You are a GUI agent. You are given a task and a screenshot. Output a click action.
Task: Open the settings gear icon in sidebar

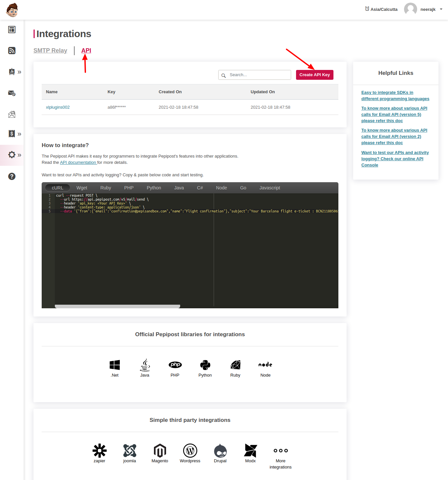pos(12,155)
